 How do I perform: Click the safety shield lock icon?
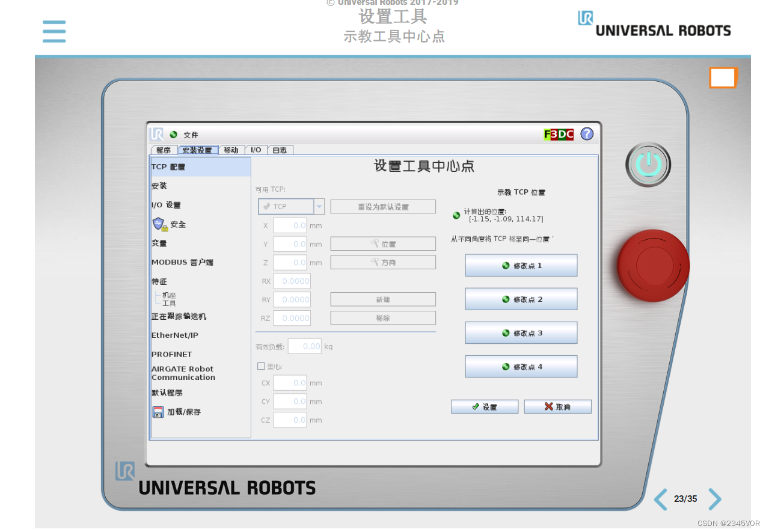click(159, 224)
